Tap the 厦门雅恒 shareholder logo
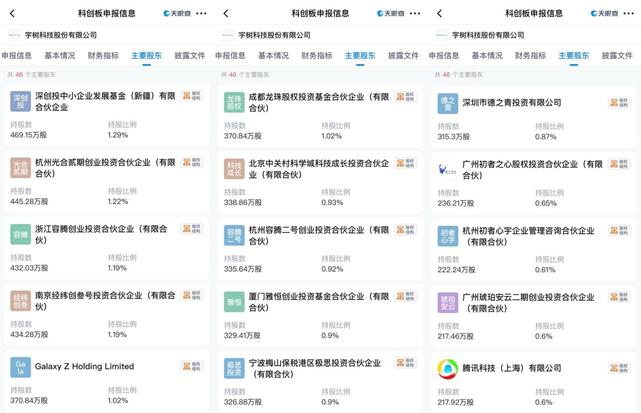This screenshot has height=413, width=641. [x=234, y=302]
